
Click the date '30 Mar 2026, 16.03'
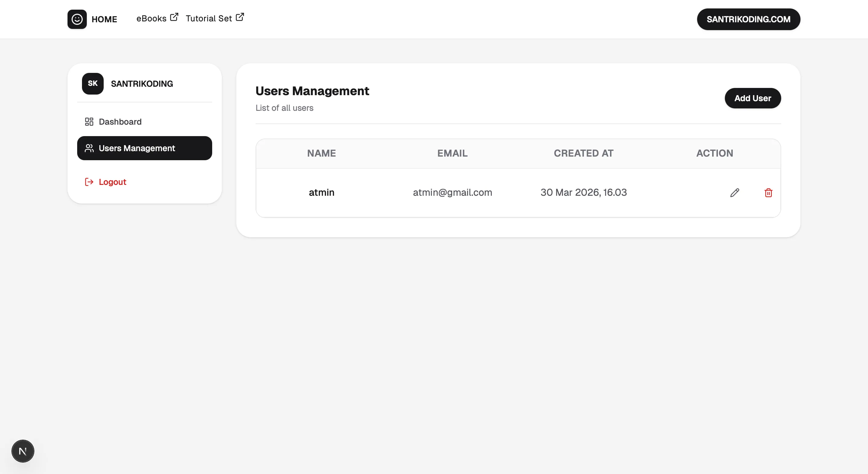tap(583, 192)
